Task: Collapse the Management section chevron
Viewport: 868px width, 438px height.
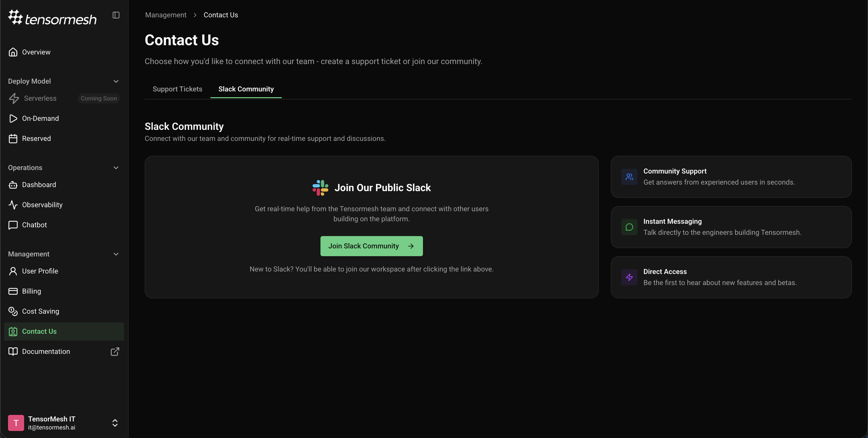Action: 116,254
